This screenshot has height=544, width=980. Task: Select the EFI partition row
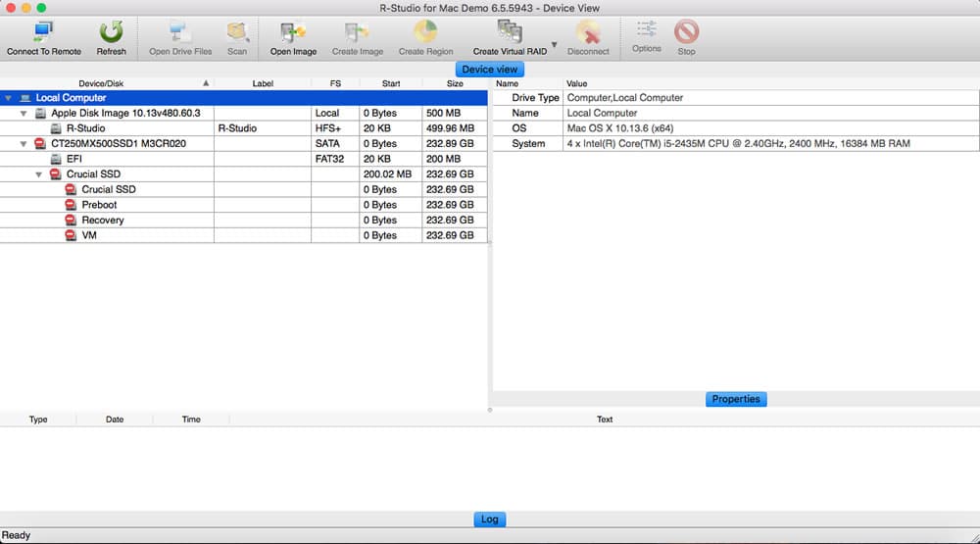pyautogui.click(x=244, y=159)
